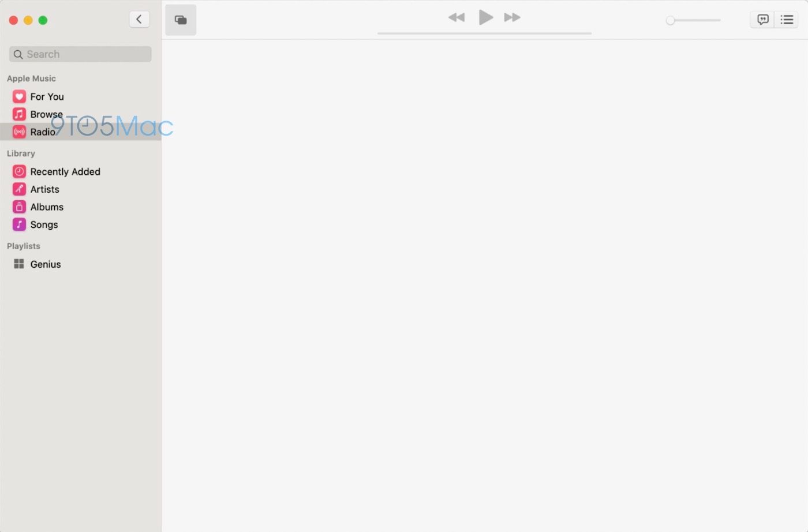View Albums in the Library
The image size is (808, 532).
click(81, 207)
